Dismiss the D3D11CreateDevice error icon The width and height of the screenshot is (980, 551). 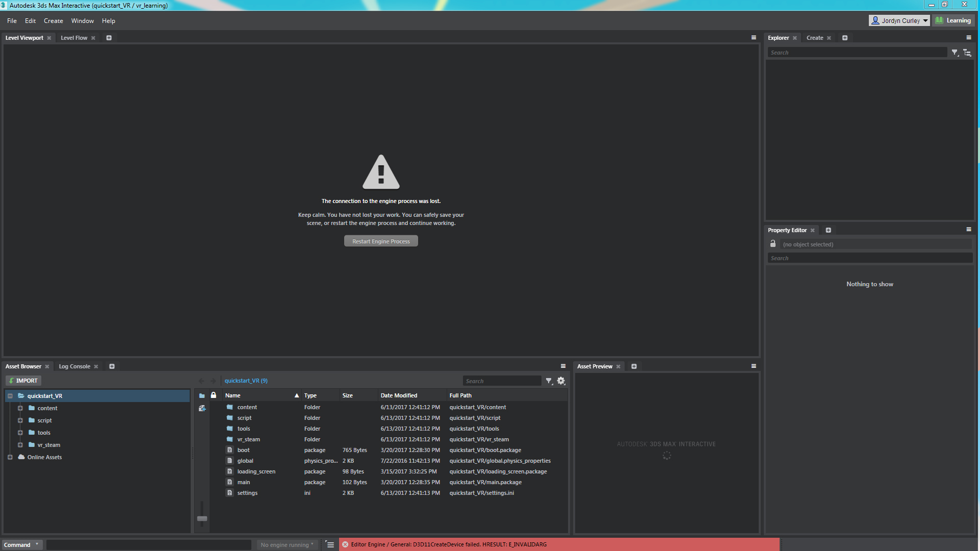345,545
